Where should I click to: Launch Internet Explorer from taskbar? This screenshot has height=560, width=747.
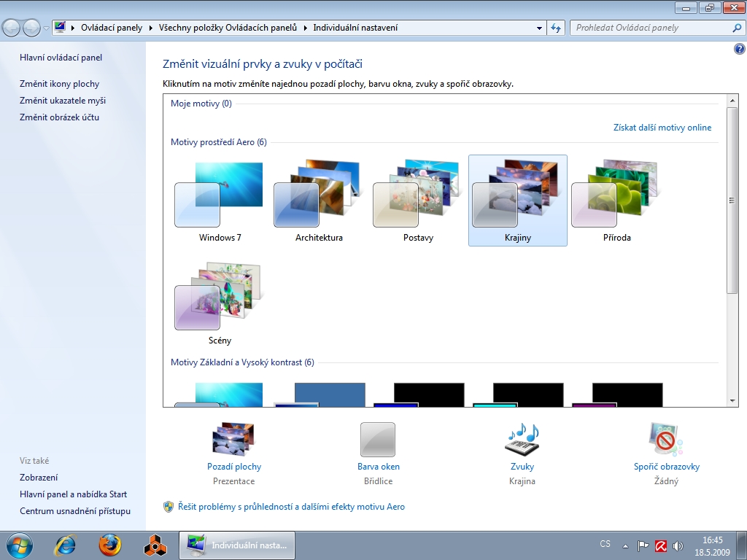65,545
